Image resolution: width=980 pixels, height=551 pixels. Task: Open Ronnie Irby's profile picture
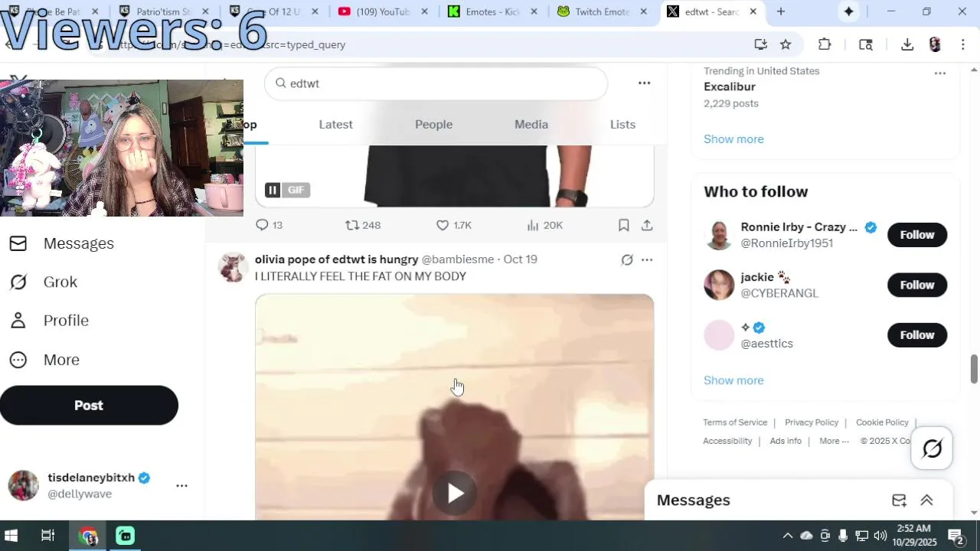point(719,235)
